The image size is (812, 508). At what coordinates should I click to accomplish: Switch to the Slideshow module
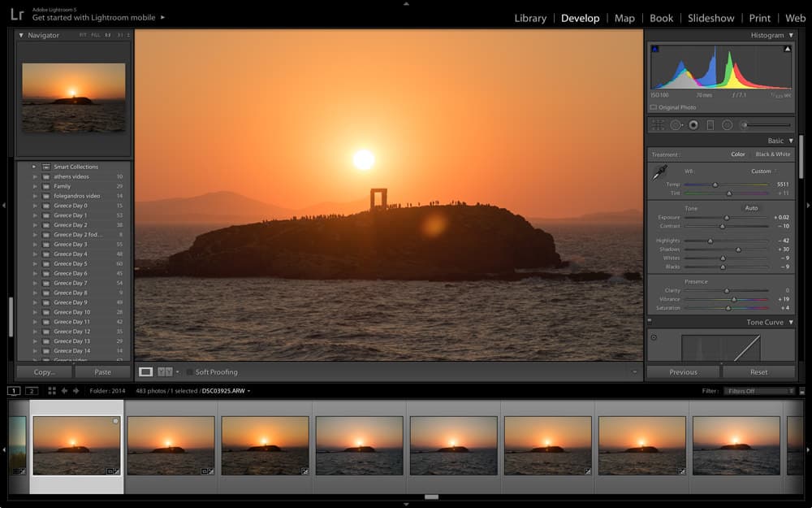point(711,18)
